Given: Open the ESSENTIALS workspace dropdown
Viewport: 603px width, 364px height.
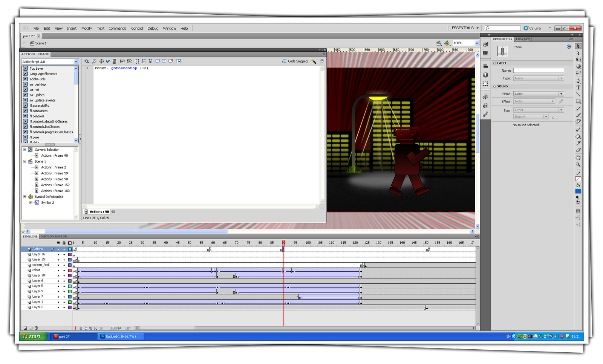Looking at the screenshot, I should tap(465, 28).
